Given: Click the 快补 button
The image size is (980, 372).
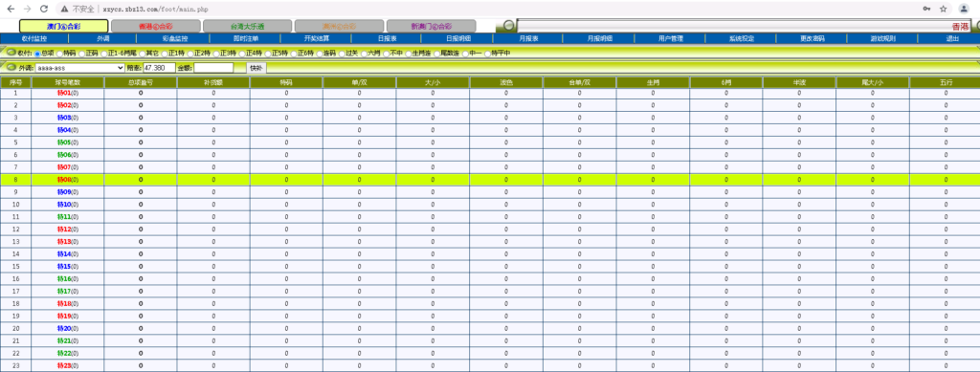Looking at the screenshot, I should (256, 67).
